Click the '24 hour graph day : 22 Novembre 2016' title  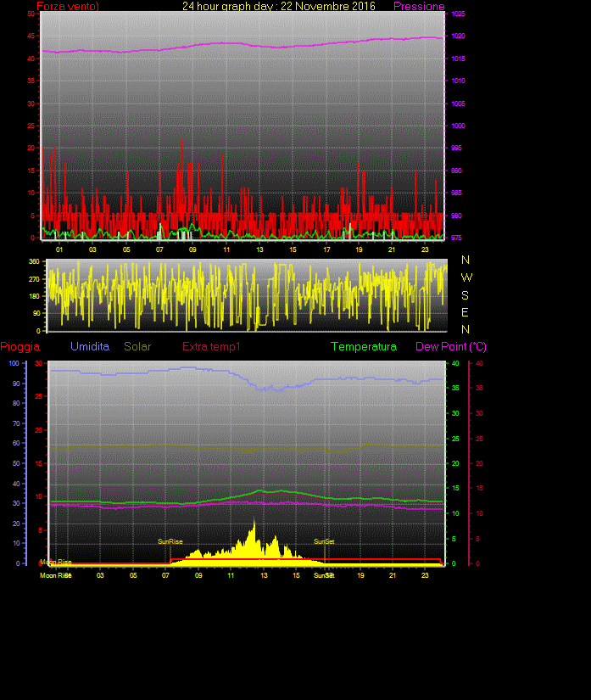click(x=279, y=6)
